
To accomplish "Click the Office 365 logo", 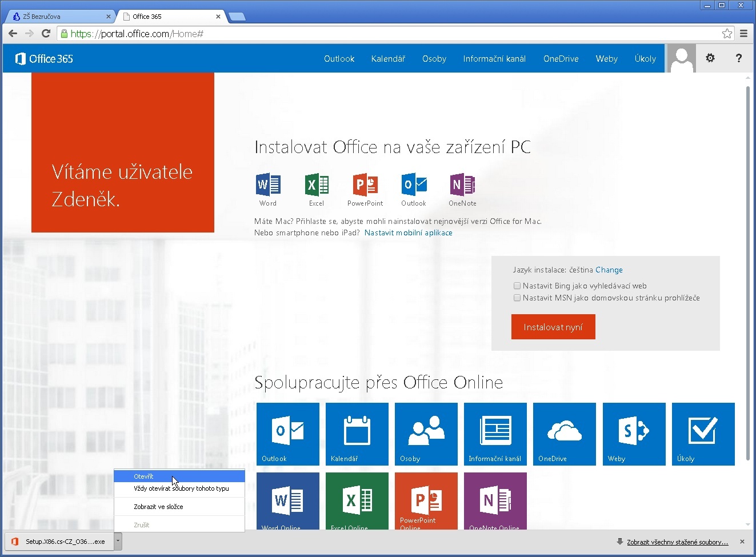I will 45,58.
